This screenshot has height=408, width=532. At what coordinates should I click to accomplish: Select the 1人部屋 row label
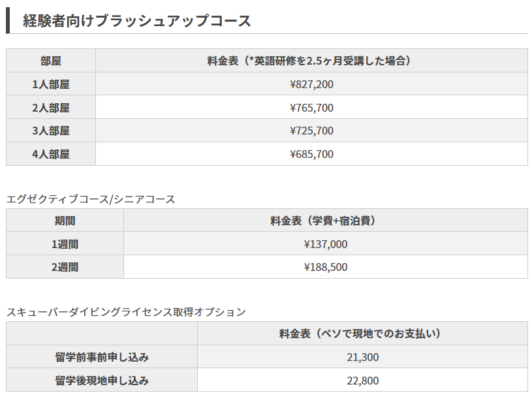[x=51, y=84]
